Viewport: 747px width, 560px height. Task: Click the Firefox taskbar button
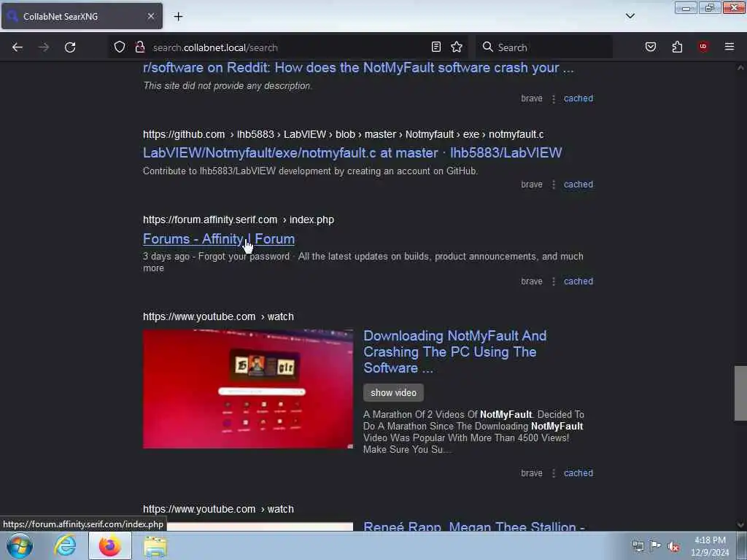(110, 545)
